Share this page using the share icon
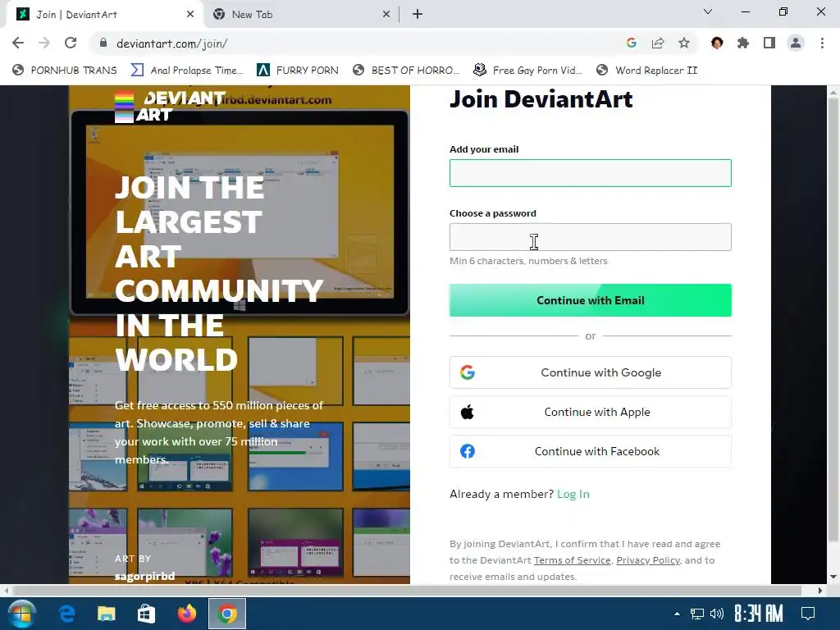 point(658,43)
